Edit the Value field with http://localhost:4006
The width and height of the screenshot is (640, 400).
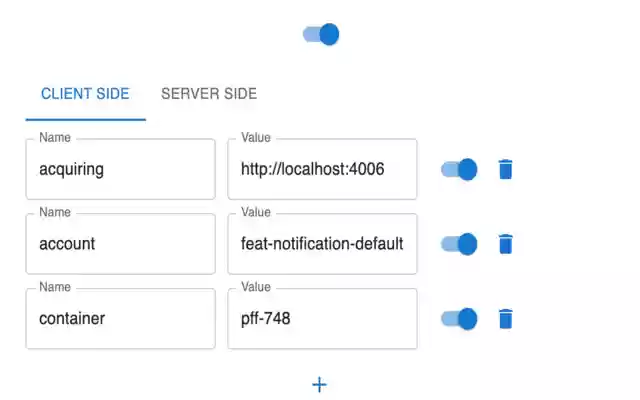[x=322, y=169]
